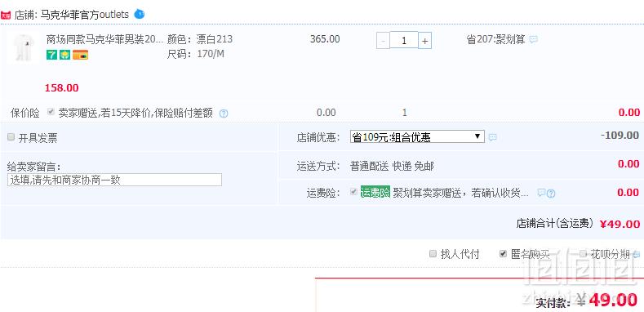
Task: Click the green 运费险 label badge
Action: point(375,193)
